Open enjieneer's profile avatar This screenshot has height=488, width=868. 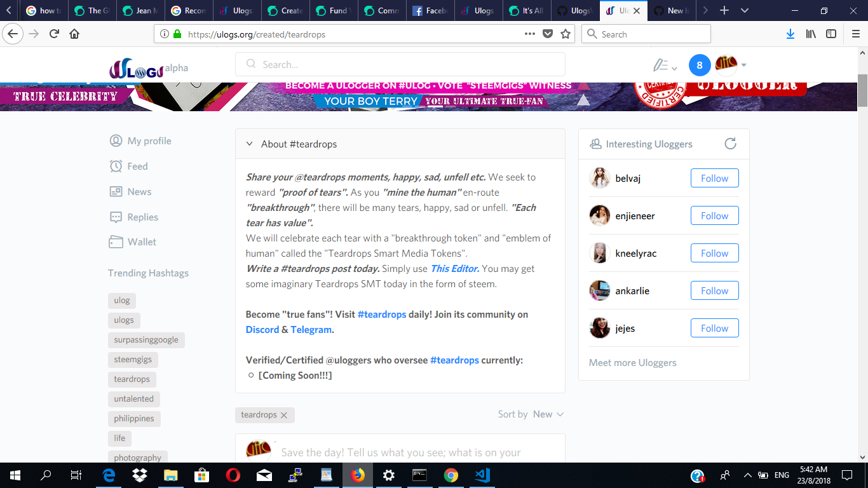tap(600, 216)
